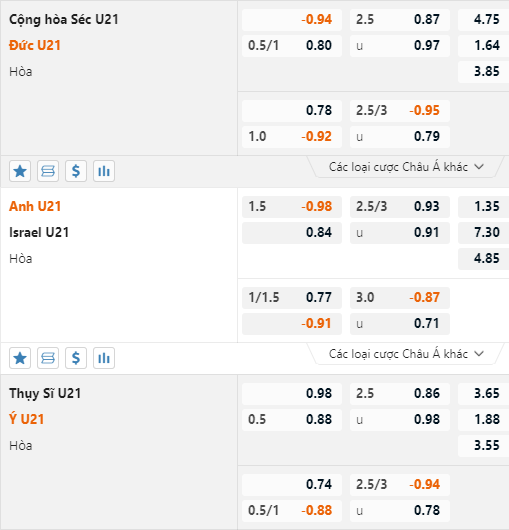Open the stacked-list icon under the Israel U21 match
The image size is (509, 530).
(48, 358)
